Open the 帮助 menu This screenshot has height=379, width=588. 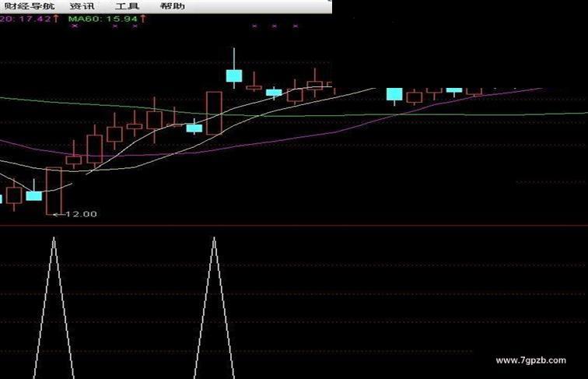(x=173, y=6)
